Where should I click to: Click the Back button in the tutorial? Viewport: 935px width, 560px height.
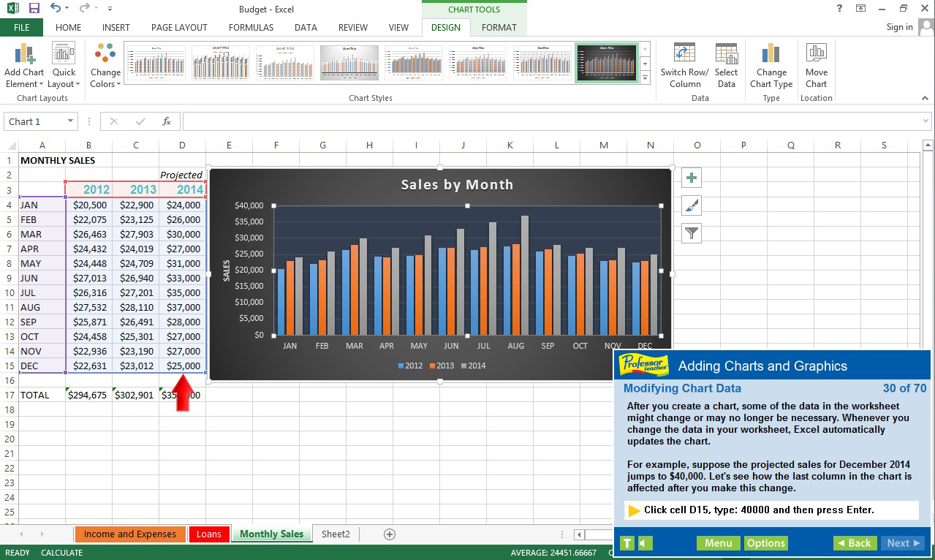[855, 543]
